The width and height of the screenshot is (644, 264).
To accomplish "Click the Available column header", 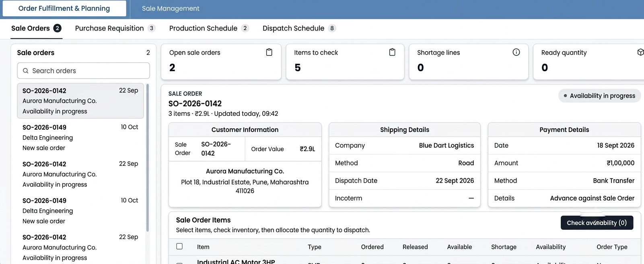I will pos(459,247).
